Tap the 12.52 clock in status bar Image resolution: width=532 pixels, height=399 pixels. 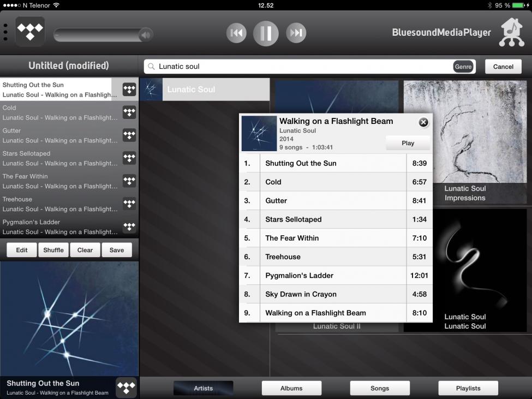click(x=266, y=5)
